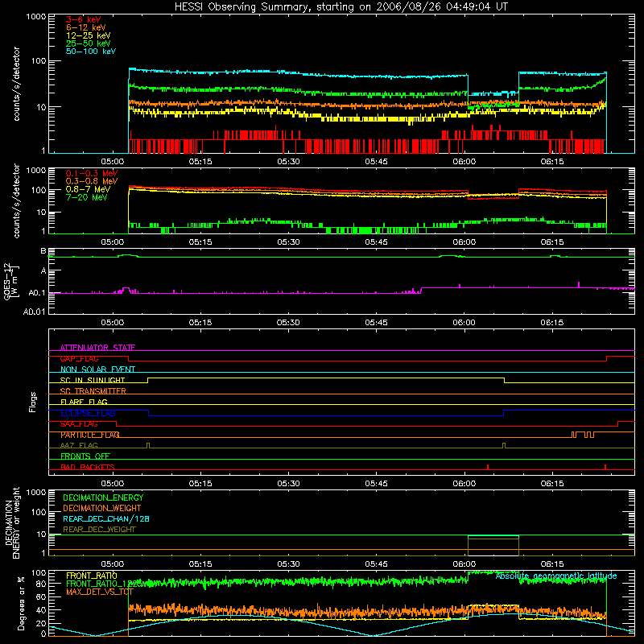Select the SC_TRANSMITTER flag label
Image resolution: width=644 pixels, height=644 pixels.
click(93, 391)
